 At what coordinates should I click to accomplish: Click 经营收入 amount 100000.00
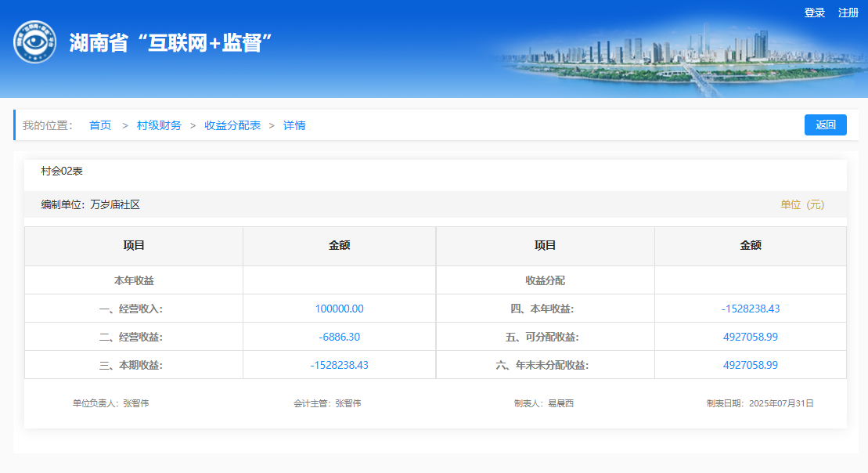click(x=339, y=309)
